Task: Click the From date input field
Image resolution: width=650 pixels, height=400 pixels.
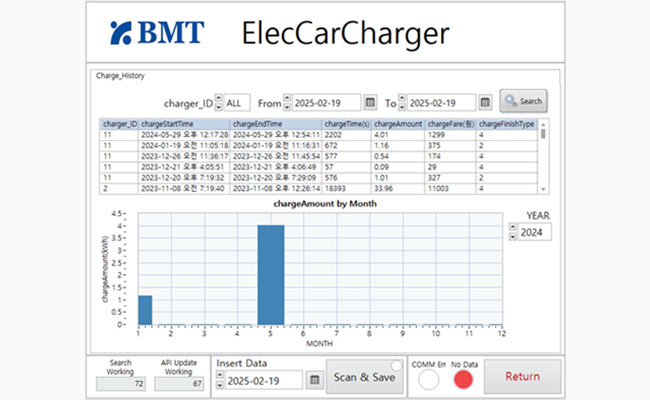Action: coord(325,102)
